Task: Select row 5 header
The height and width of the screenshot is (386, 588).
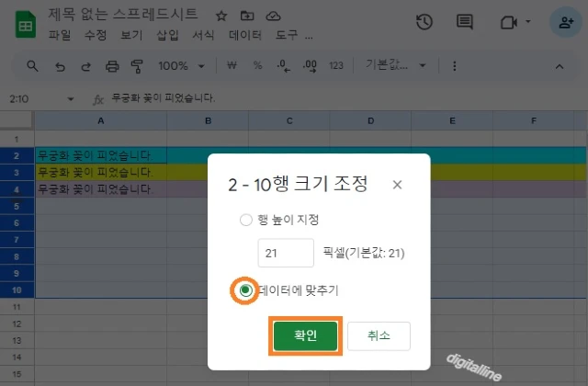Action: point(17,206)
